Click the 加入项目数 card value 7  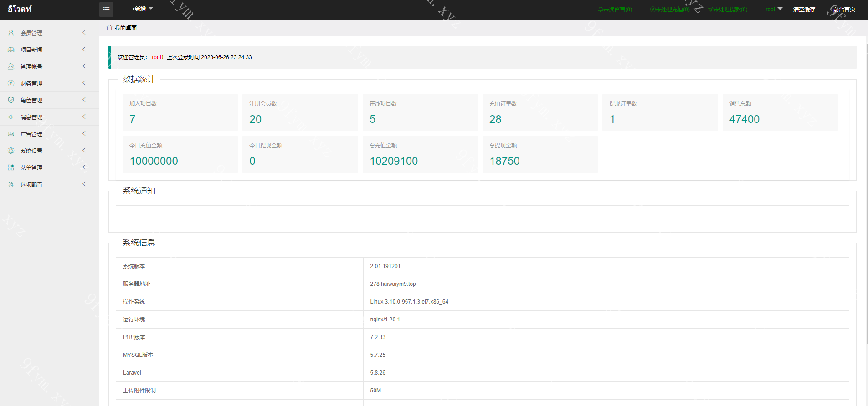pyautogui.click(x=133, y=119)
